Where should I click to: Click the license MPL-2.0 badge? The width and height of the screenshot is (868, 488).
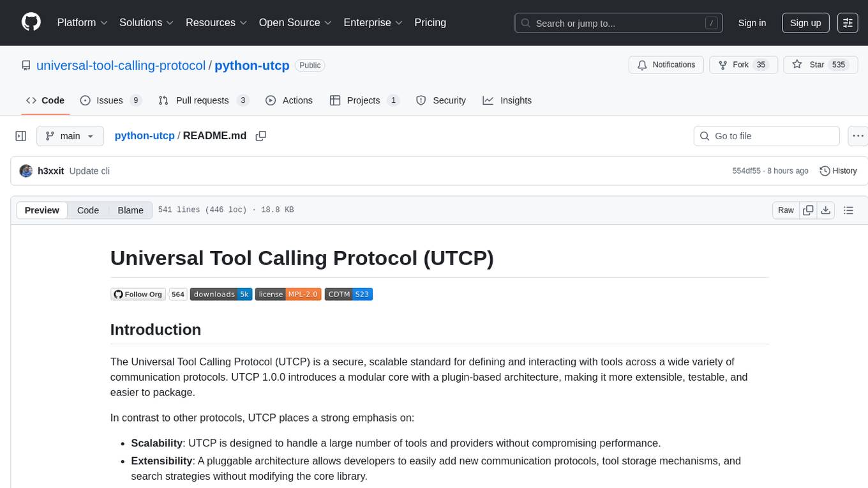click(x=288, y=294)
